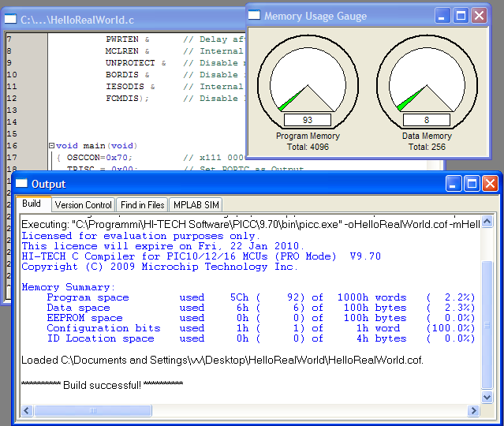Close the Memory Usage Gauge window
The height and width of the screenshot is (426, 504).
coord(479,15)
